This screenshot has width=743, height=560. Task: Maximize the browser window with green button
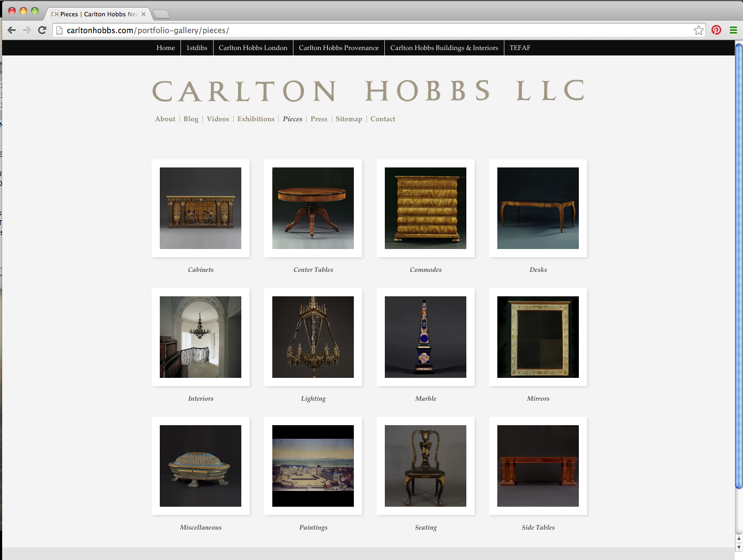click(x=35, y=11)
